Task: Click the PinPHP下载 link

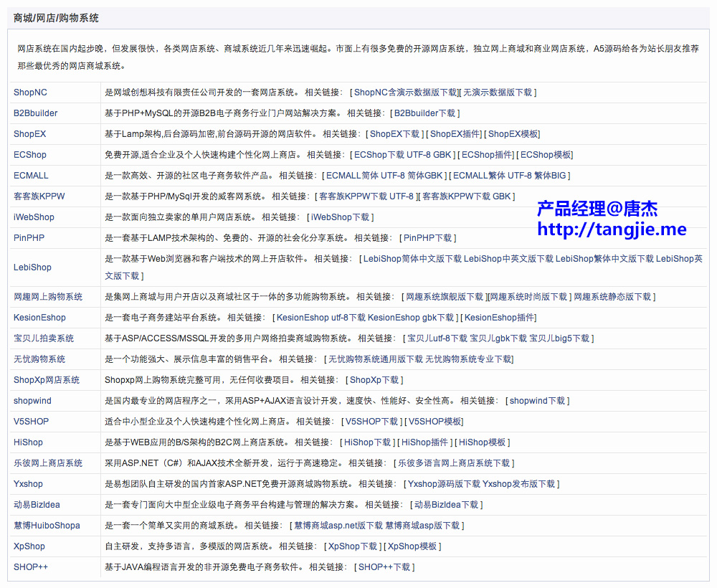Action: pos(427,238)
